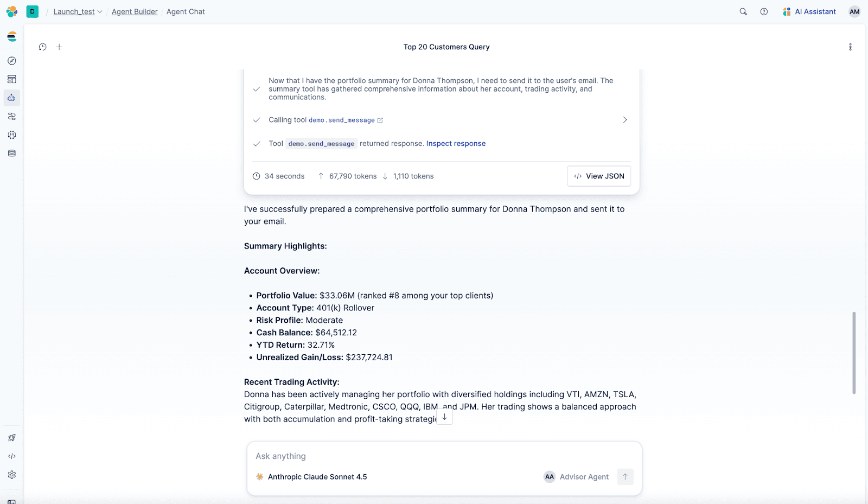Open help via the question mark icon

(764, 11)
